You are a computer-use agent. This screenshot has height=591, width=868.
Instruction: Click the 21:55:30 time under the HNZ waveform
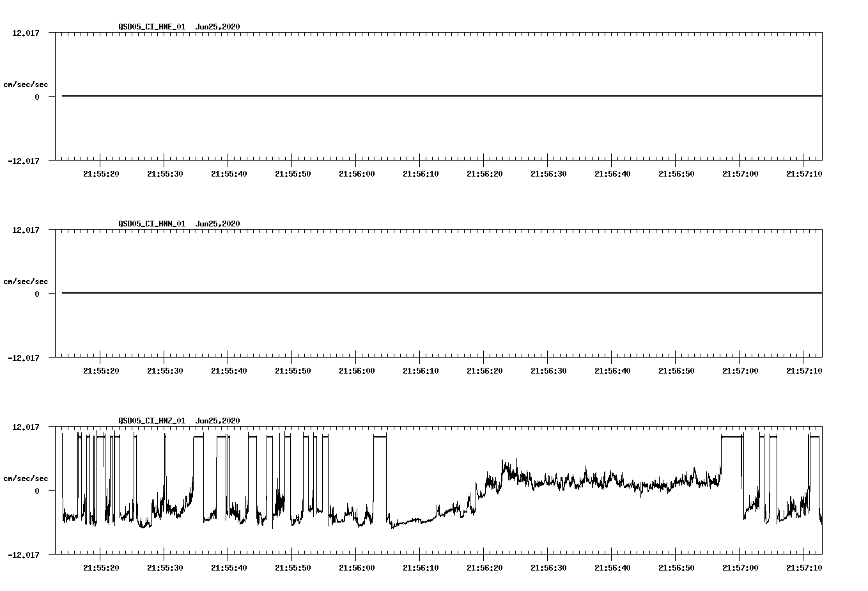[x=165, y=567]
